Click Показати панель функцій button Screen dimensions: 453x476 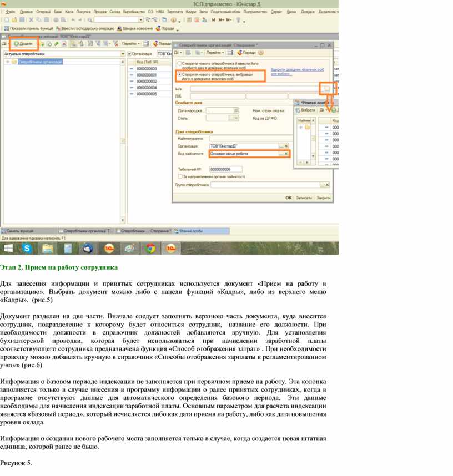point(28,28)
